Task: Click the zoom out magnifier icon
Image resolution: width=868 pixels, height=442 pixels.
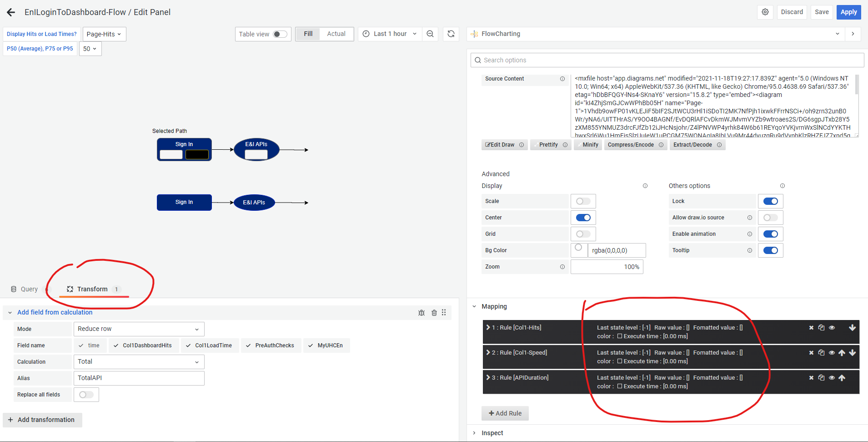Action: point(430,34)
